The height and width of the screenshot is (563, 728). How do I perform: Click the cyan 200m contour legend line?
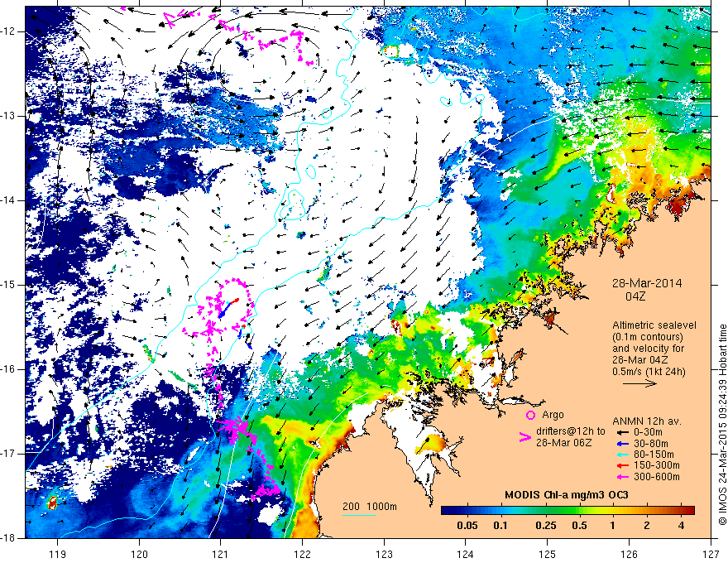click(359, 515)
